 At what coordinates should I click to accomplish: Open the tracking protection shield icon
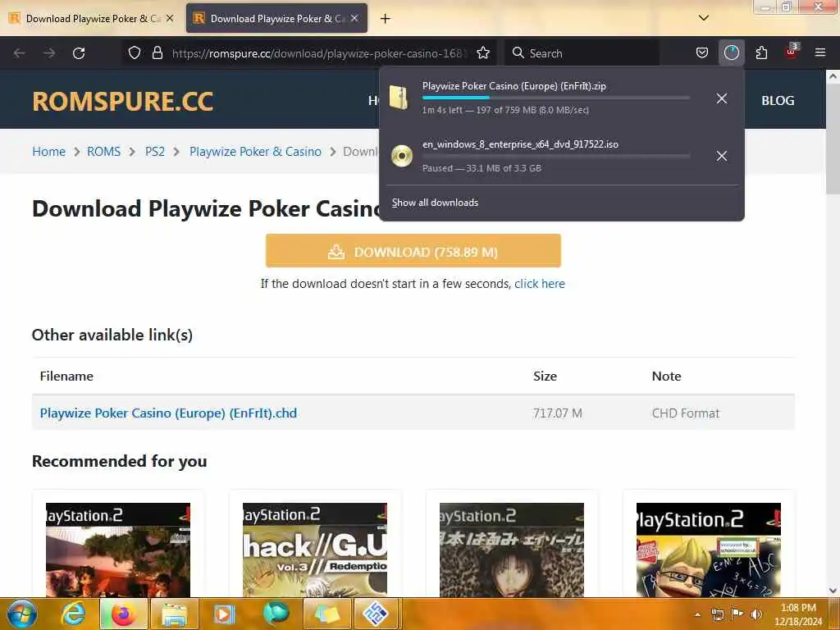135,53
